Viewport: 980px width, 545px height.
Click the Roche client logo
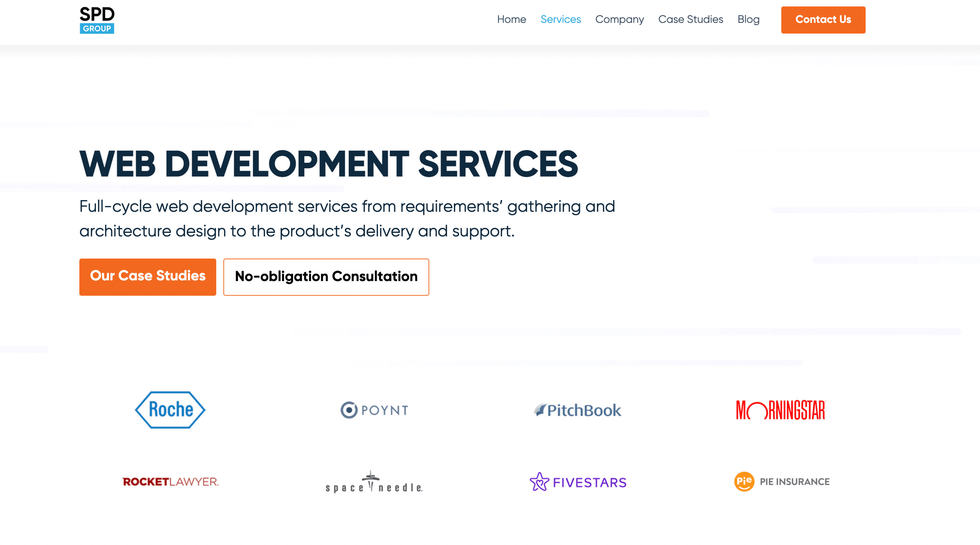tap(170, 410)
